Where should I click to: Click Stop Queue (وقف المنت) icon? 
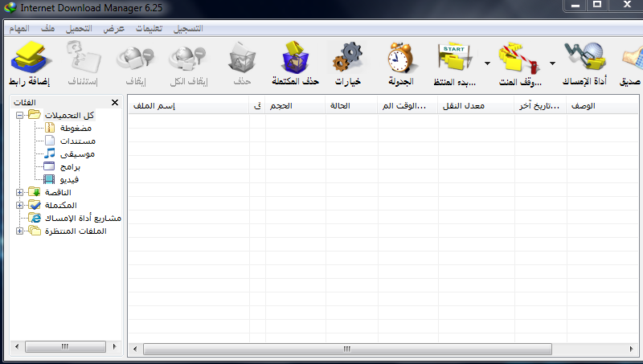pyautogui.click(x=519, y=58)
